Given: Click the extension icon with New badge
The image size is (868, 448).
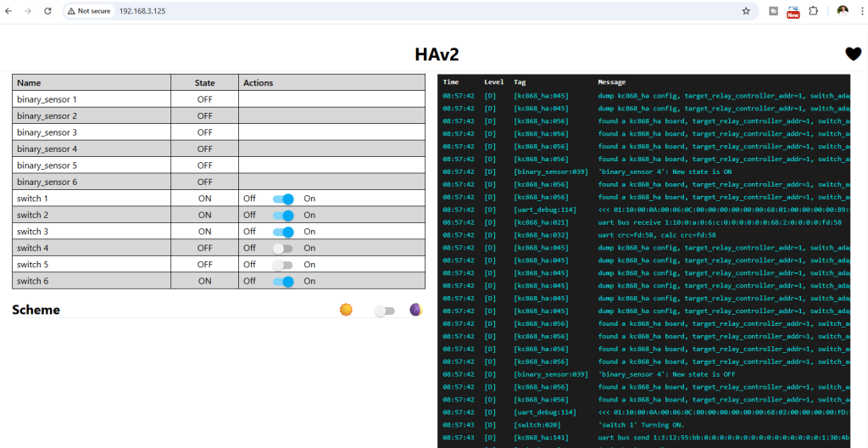Looking at the screenshot, I should point(793,11).
